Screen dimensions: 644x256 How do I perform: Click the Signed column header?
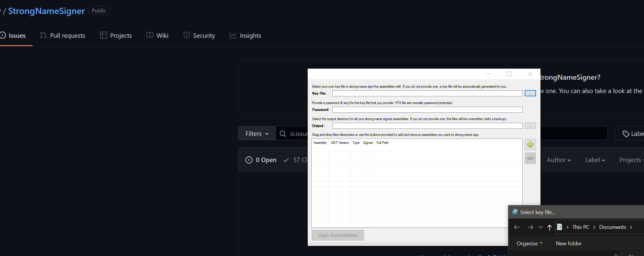[368, 143]
